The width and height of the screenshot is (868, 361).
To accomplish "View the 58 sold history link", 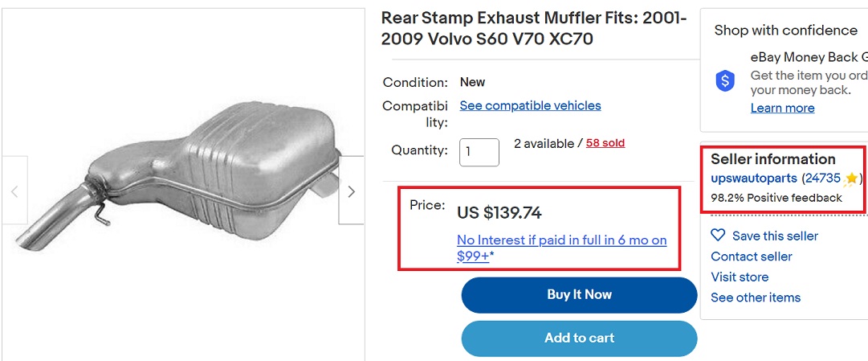I will [x=605, y=143].
